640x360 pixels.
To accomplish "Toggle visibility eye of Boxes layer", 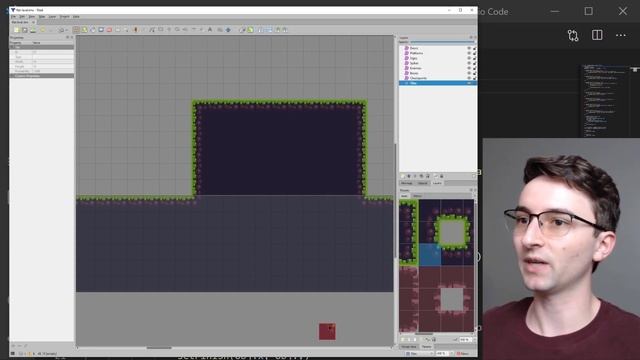I will click(469, 73).
